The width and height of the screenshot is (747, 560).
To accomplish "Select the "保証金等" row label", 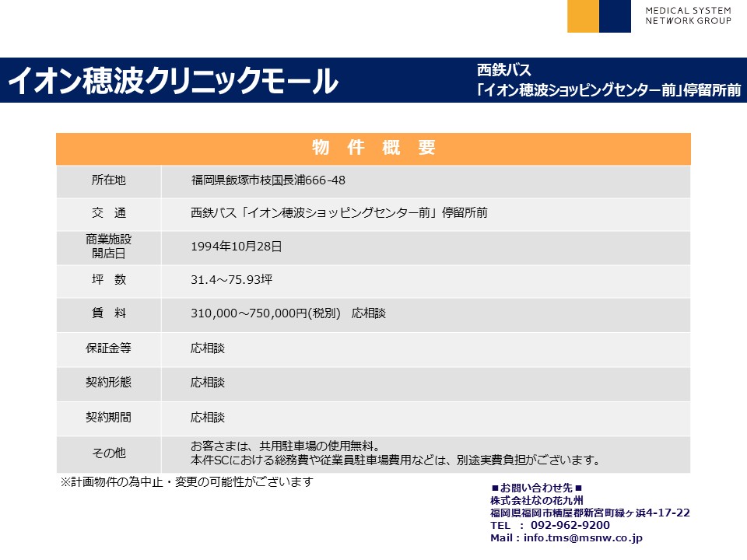I will tap(109, 348).
